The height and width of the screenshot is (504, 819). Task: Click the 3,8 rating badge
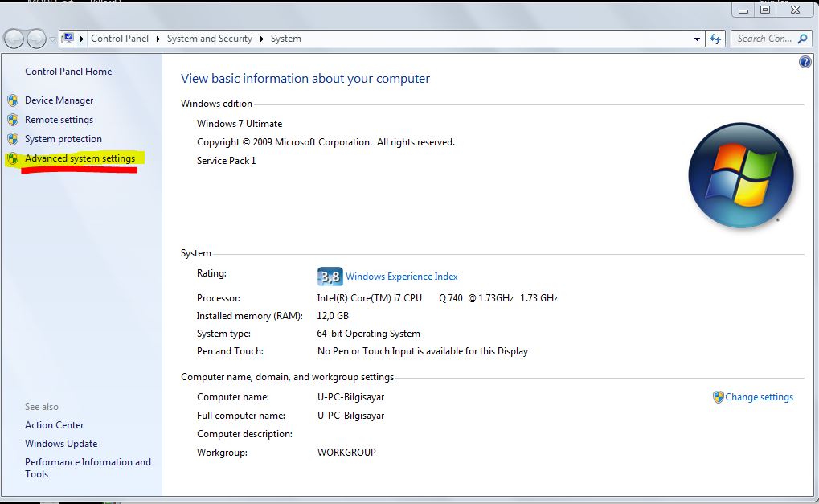(x=330, y=277)
